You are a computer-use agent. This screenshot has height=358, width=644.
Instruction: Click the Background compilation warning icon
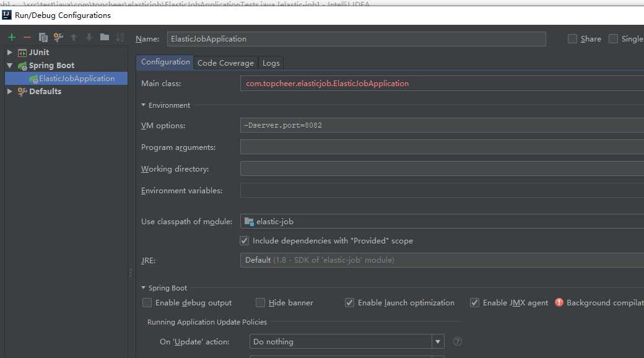coord(559,302)
